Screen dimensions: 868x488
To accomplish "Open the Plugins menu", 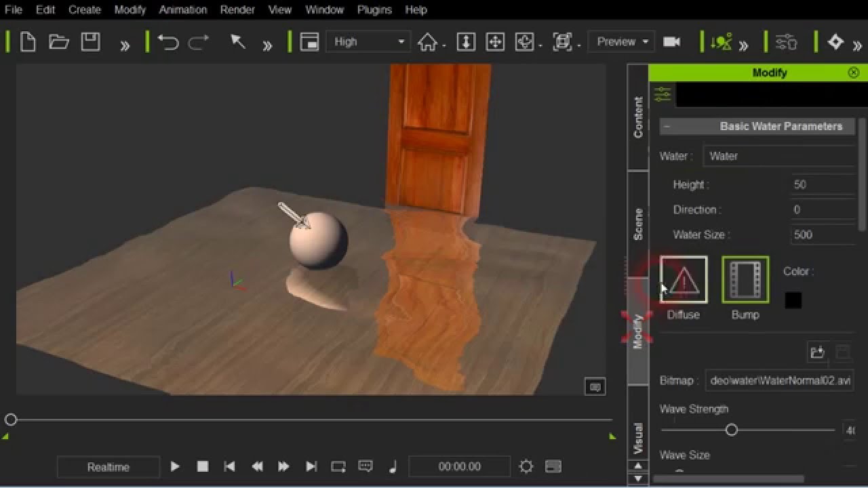I will [x=374, y=10].
